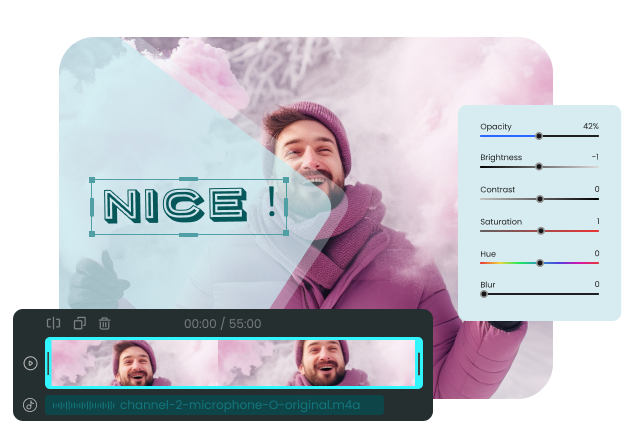This screenshot has width=622, height=421.
Task: Click the Contrast label
Action: pyautogui.click(x=497, y=189)
